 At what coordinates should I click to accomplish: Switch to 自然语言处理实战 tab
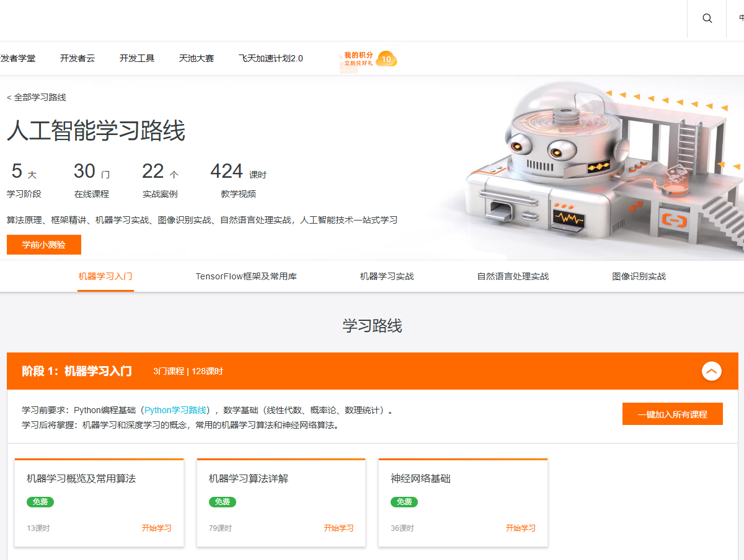tap(513, 276)
